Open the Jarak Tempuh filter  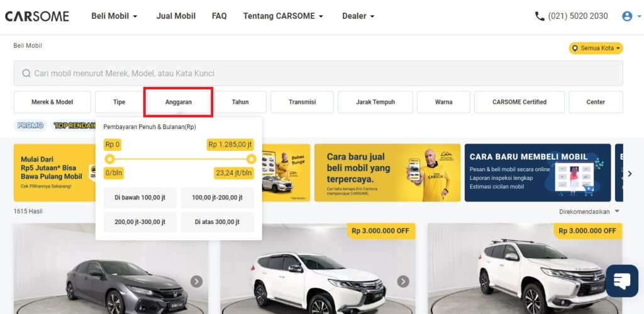pos(375,102)
